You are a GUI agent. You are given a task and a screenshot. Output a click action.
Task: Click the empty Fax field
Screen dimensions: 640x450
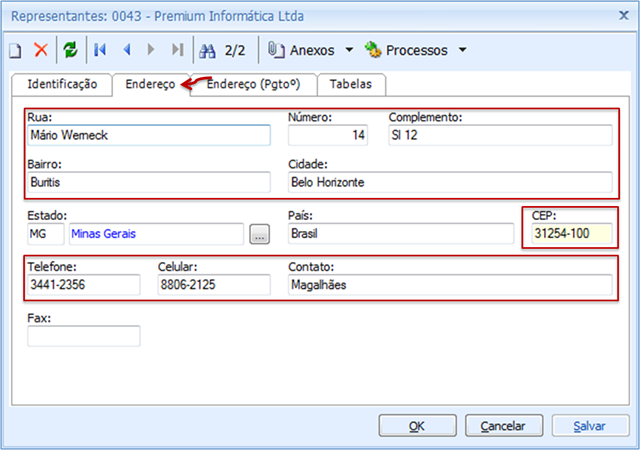[84, 336]
